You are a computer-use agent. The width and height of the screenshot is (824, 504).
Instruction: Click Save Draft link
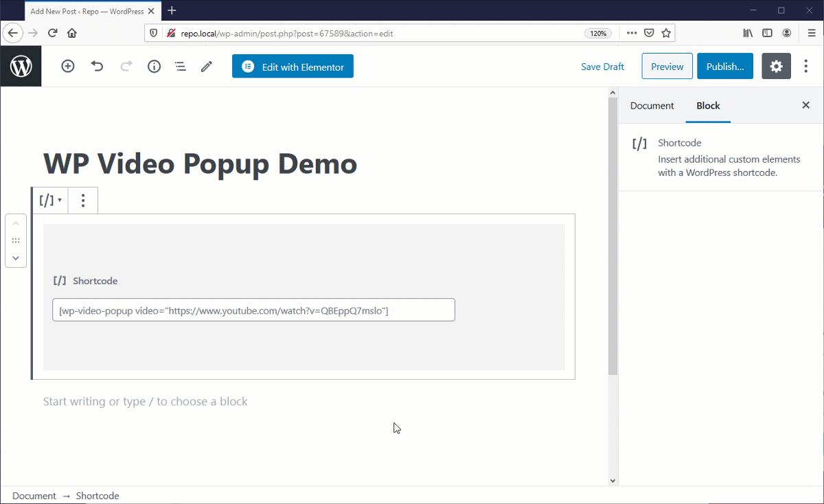(x=602, y=67)
